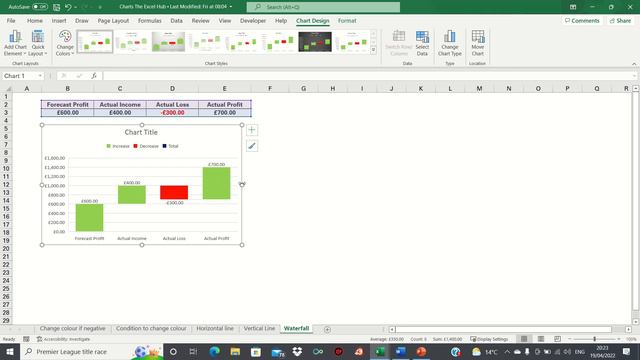
Task: Click the Move Chart icon
Action: pyautogui.click(x=478, y=43)
